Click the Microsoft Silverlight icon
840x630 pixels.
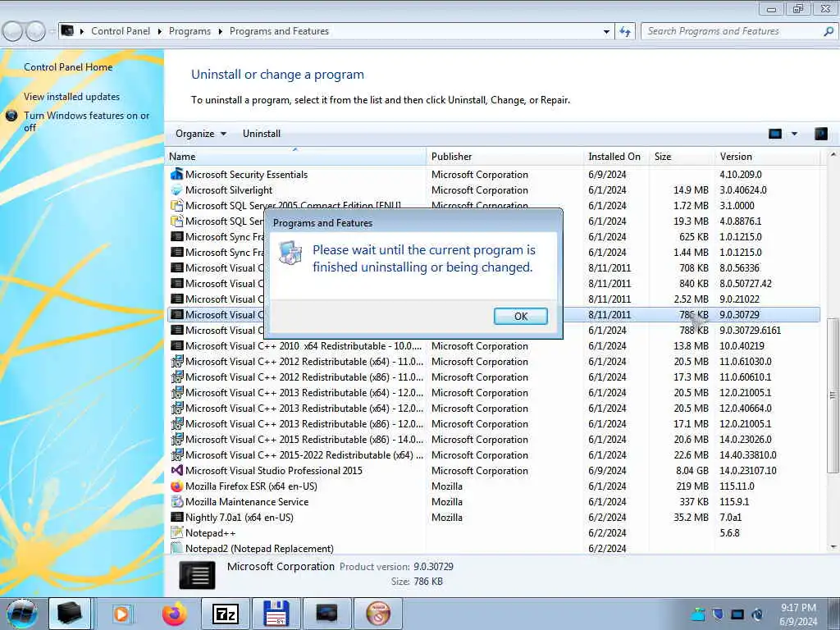pos(176,190)
